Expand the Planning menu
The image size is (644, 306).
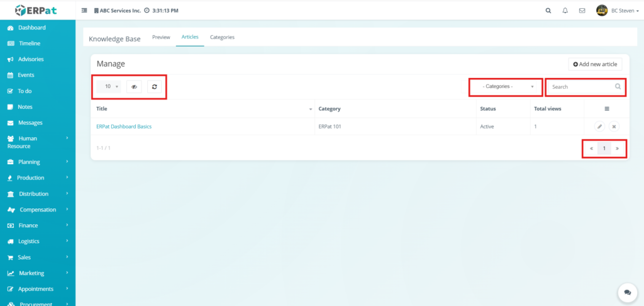pyautogui.click(x=38, y=162)
